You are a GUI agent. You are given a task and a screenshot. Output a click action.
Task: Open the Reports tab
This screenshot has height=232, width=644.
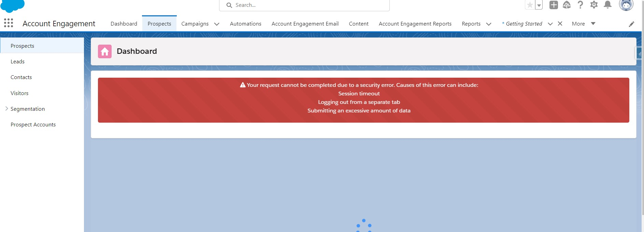[x=471, y=24]
